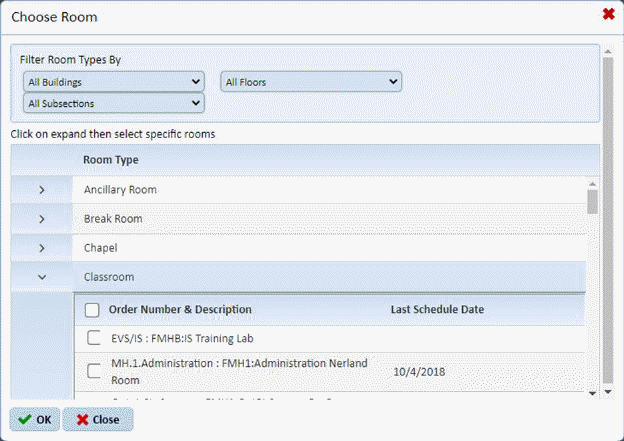Sort by Order Number & Description column
Viewport: 624px width, 441px height.
coord(180,310)
